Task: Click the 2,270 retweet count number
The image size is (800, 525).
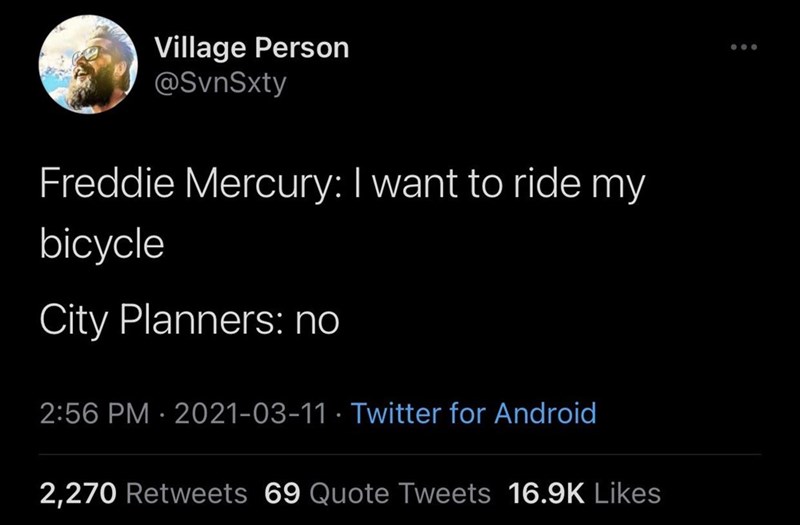Action: [x=80, y=492]
